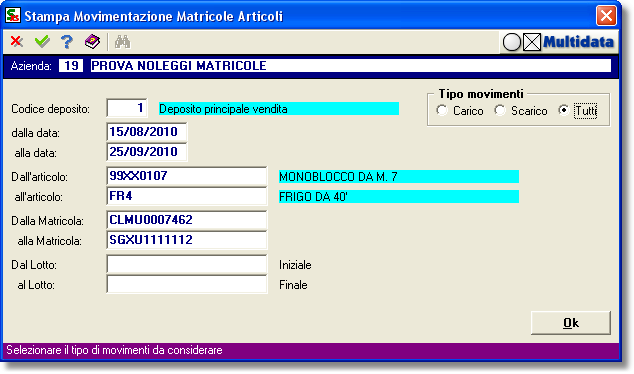This screenshot has width=634, height=374.
Task: Click the binoculars search icon
Action: click(x=122, y=42)
